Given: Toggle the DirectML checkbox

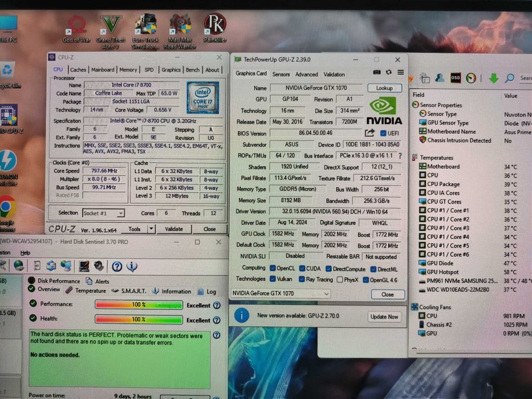Looking at the screenshot, I should pyautogui.click(x=373, y=269).
